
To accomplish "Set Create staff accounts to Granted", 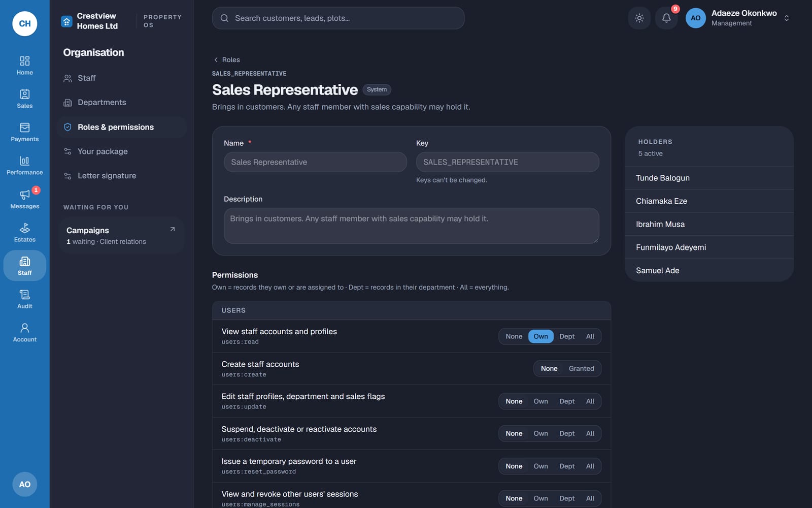I will [x=581, y=369].
